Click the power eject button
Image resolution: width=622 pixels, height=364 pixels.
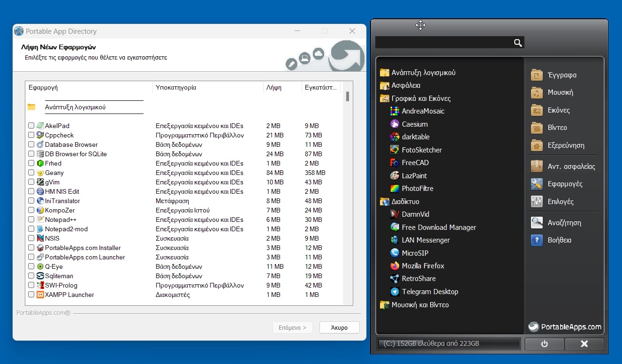545,344
